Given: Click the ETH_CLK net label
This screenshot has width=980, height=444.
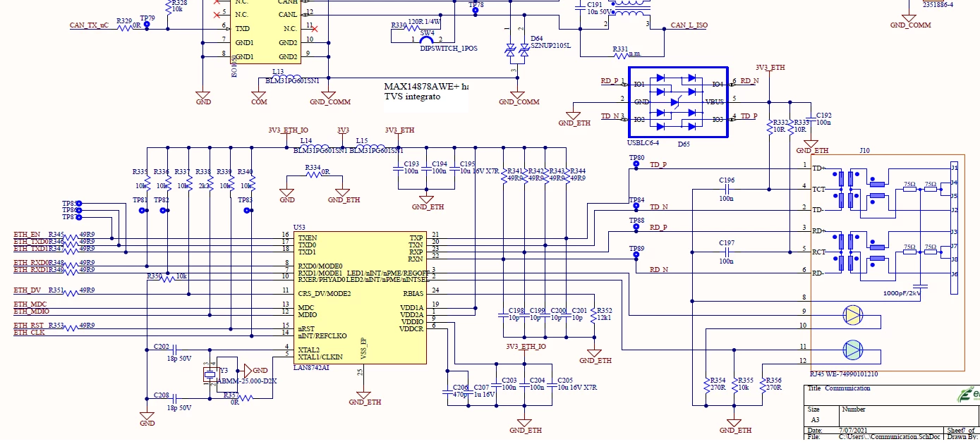Looking at the screenshot, I should (x=30, y=333).
